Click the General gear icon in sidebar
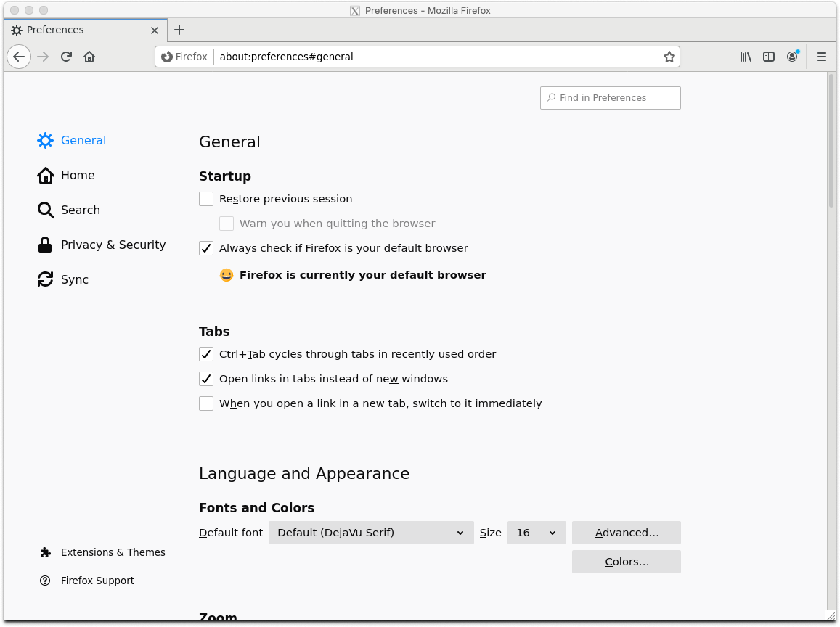This screenshot has height=627, width=840. click(x=46, y=140)
